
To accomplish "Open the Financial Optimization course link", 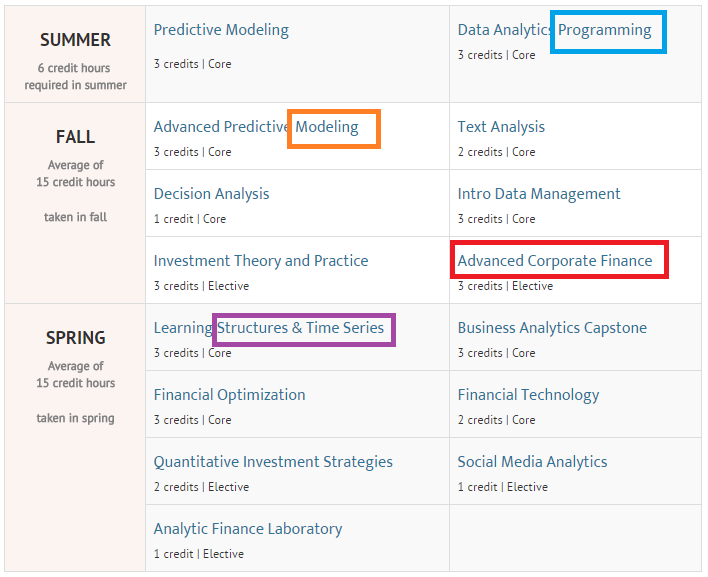I will [229, 395].
